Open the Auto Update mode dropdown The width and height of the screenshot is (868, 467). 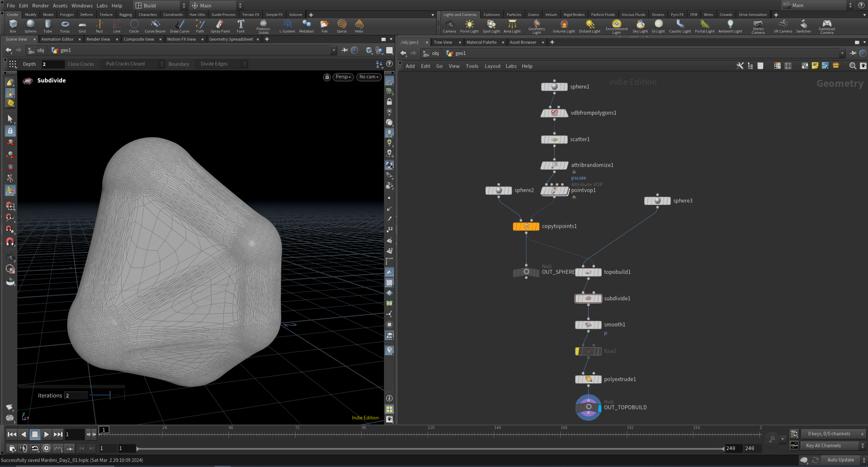point(845,460)
